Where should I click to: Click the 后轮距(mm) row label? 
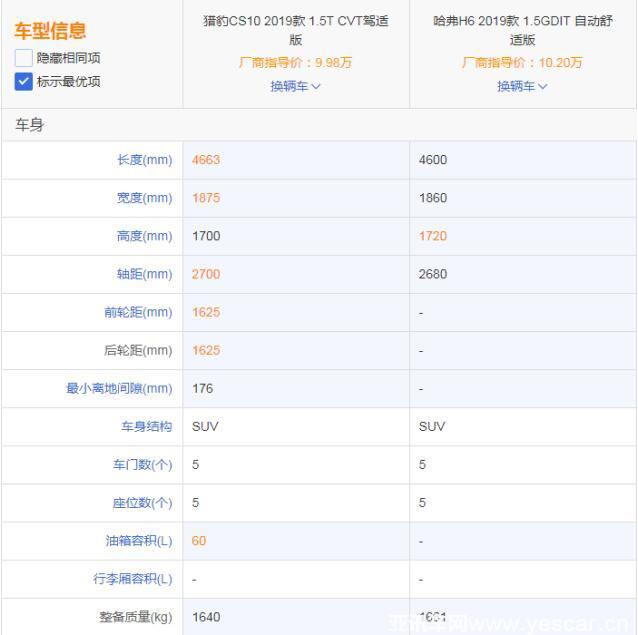[x=138, y=350]
